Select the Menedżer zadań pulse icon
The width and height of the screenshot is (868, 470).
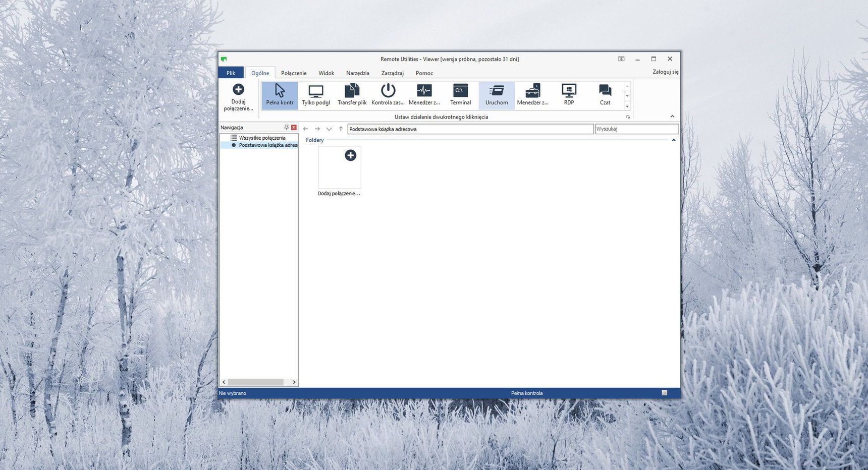(424, 95)
